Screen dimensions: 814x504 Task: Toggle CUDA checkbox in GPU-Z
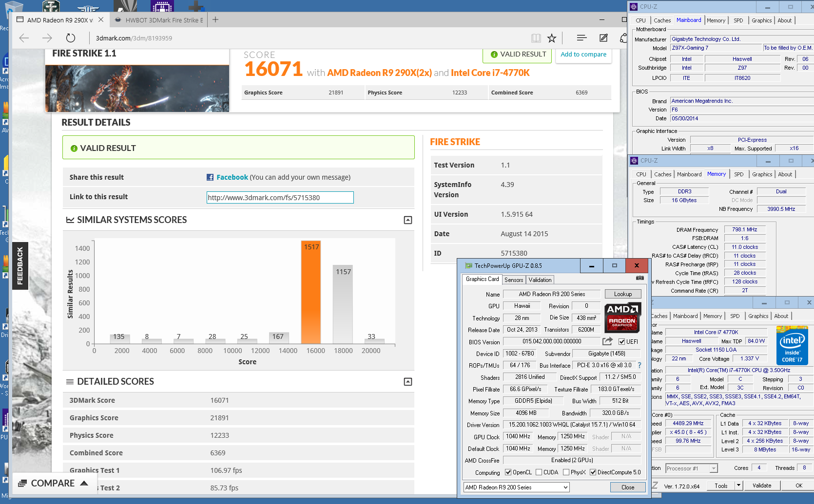[x=539, y=472]
